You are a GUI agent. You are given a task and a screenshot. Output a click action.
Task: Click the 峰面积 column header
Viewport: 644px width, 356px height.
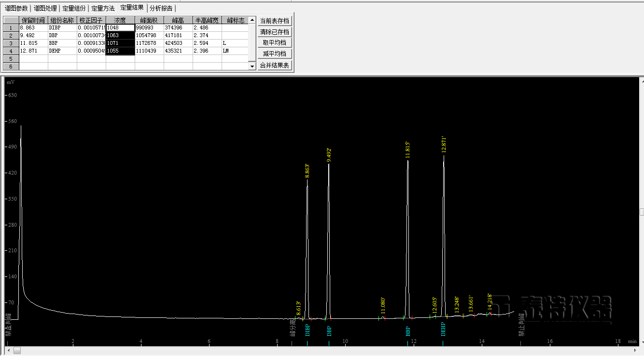pos(149,20)
